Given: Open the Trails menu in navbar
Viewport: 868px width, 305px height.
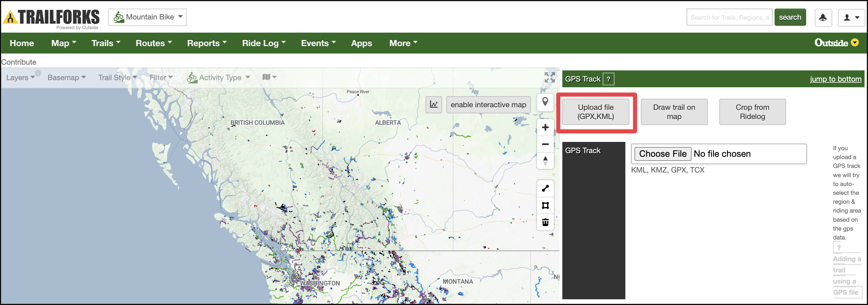Looking at the screenshot, I should tap(106, 43).
